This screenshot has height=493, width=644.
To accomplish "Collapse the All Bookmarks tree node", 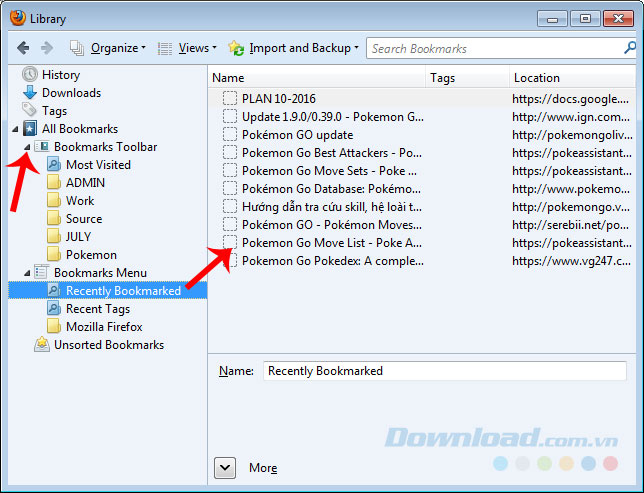I will point(15,129).
